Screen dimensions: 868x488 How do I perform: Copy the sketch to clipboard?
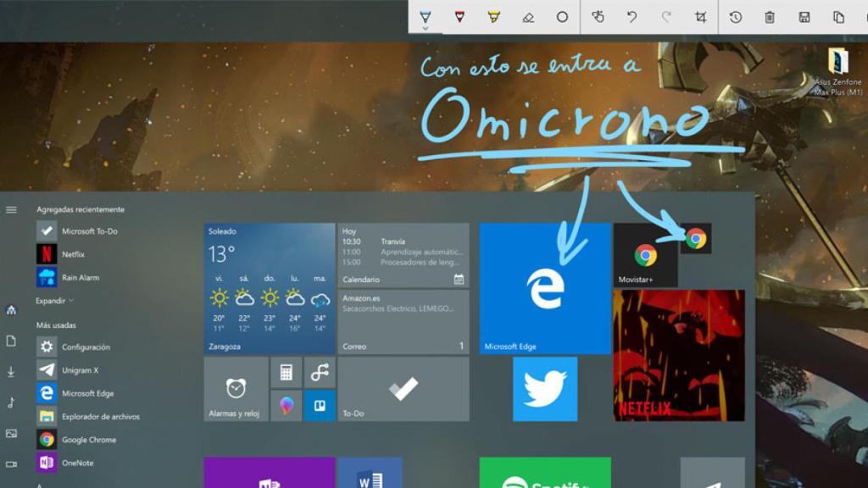837,14
